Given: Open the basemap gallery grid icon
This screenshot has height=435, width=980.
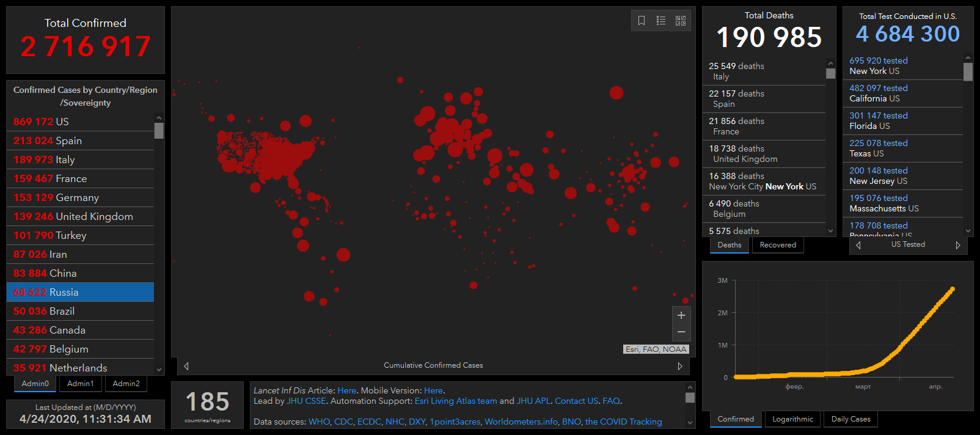Looking at the screenshot, I should pyautogui.click(x=681, y=21).
